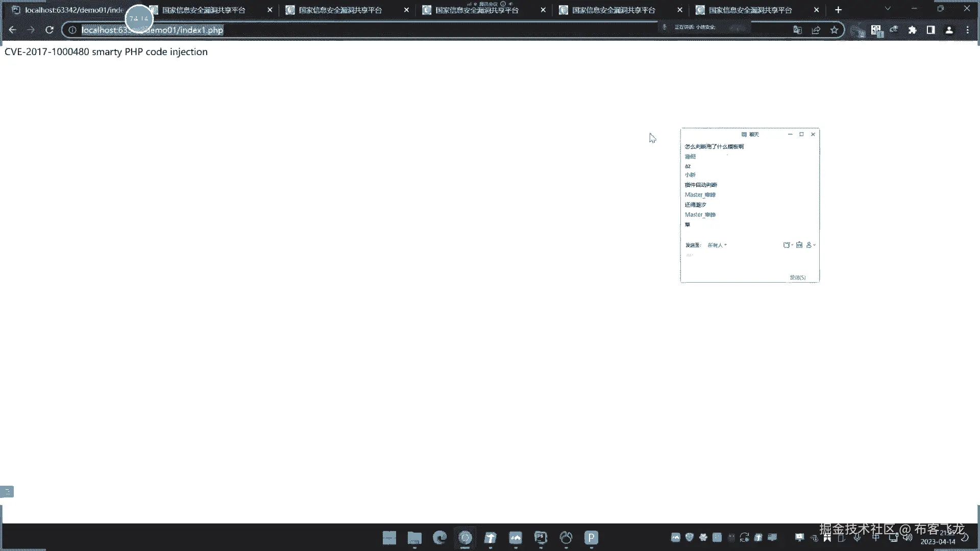Image resolution: width=980 pixels, height=551 pixels.
Task: Click the back navigation arrow
Action: (x=13, y=30)
